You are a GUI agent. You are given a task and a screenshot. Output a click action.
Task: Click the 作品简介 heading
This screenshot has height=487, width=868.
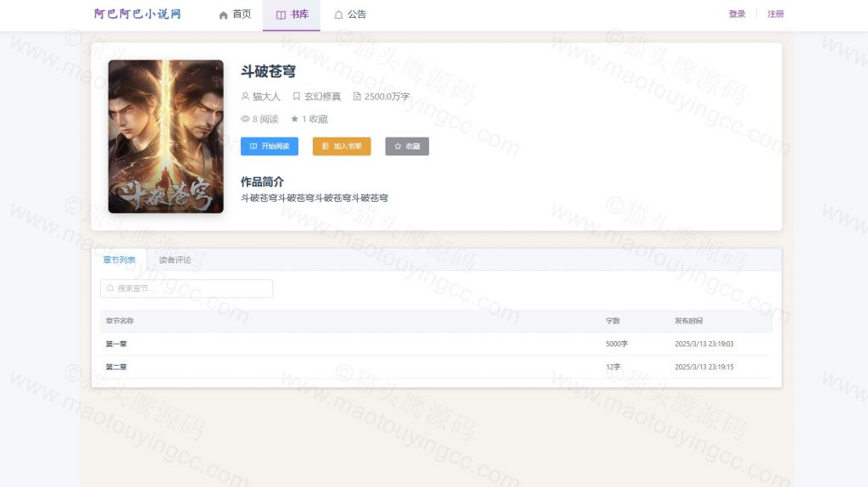[262, 182]
